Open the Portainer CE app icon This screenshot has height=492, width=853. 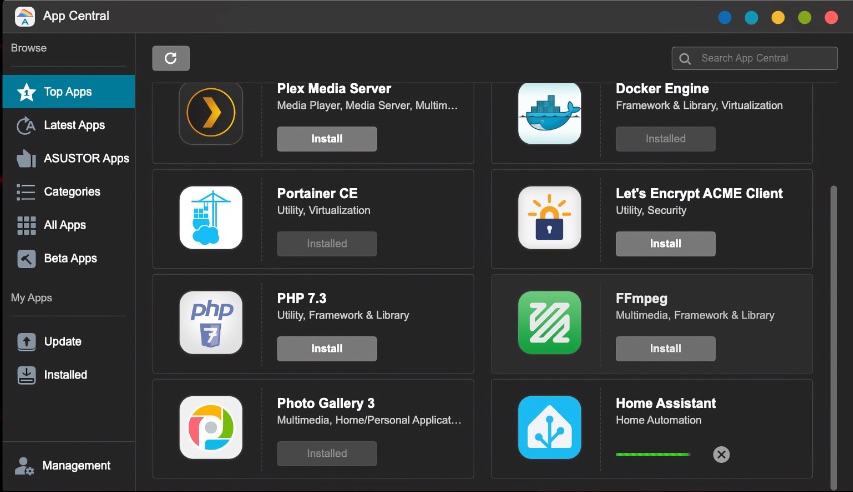coord(211,218)
